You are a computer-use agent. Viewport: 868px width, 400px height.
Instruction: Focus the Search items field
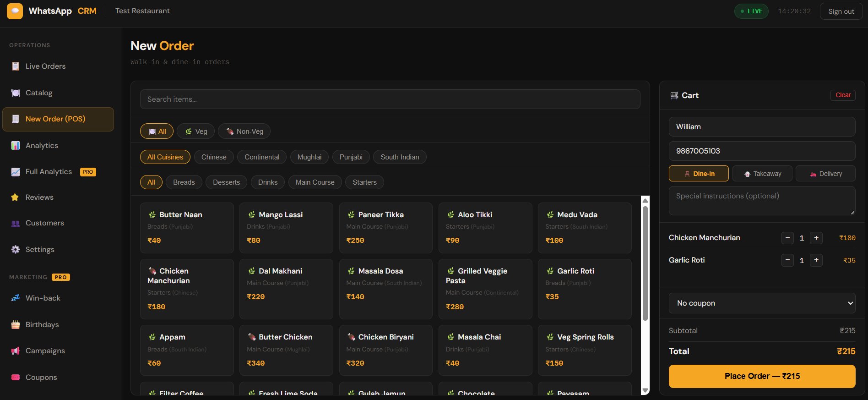click(x=390, y=99)
